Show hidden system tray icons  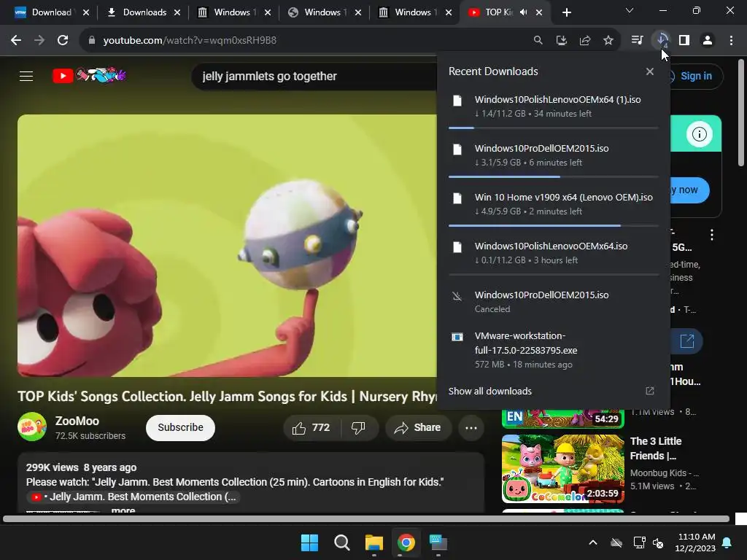tap(593, 542)
